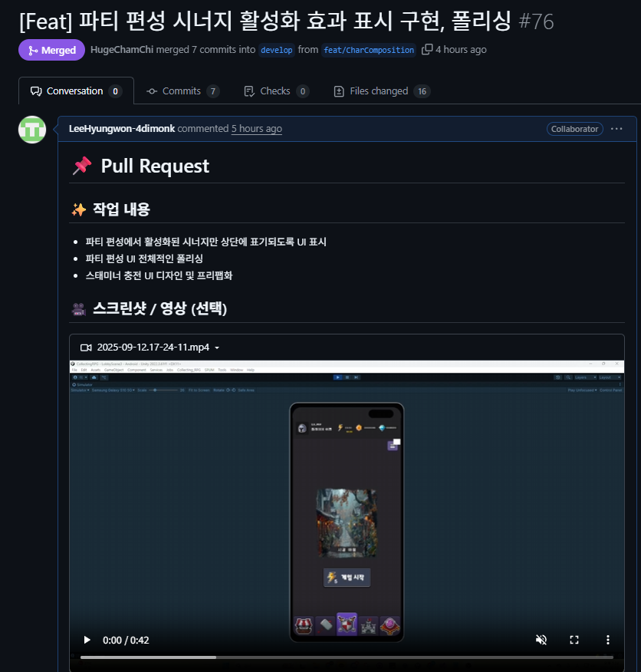Unmute the video audio
The height and width of the screenshot is (672, 641).
click(541, 640)
